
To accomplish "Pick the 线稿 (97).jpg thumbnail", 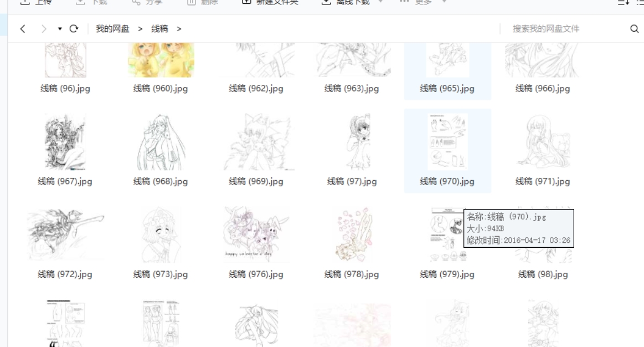I will [x=358, y=142].
